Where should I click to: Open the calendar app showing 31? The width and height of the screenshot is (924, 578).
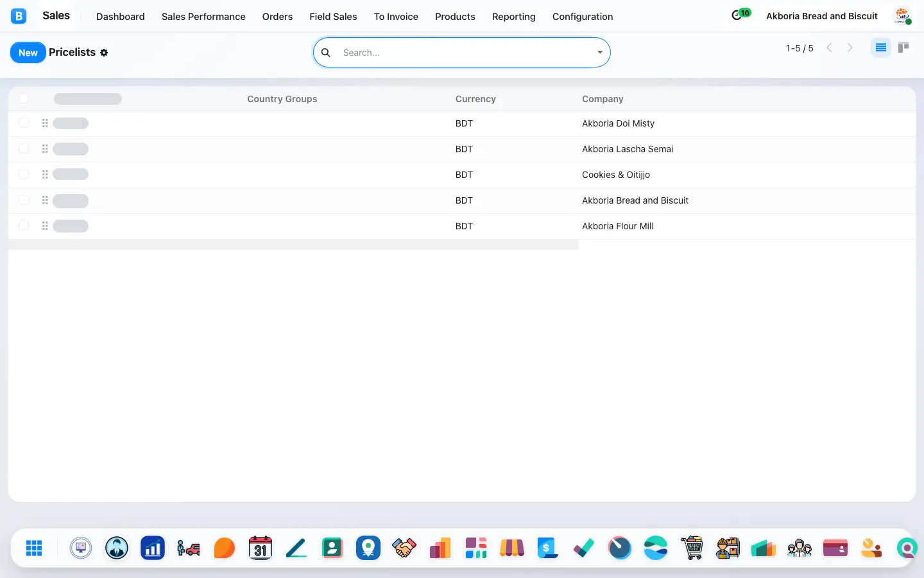[261, 548]
